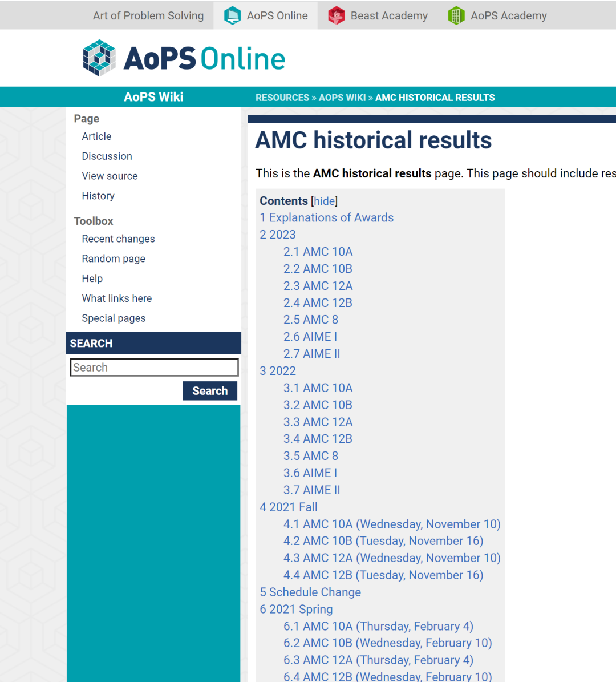This screenshot has width=616, height=682.
Task: Click the AoPS Online monitor icon
Action: point(232,15)
